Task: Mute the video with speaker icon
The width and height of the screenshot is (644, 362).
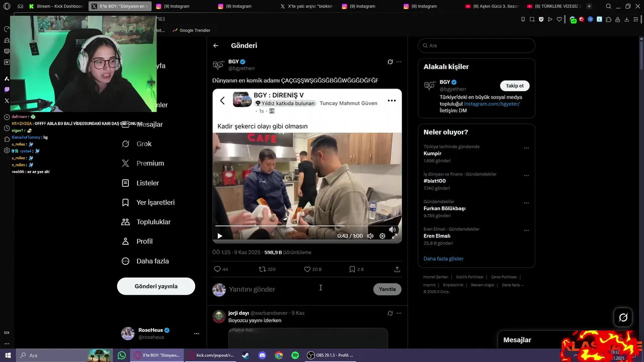Action: 370,236
